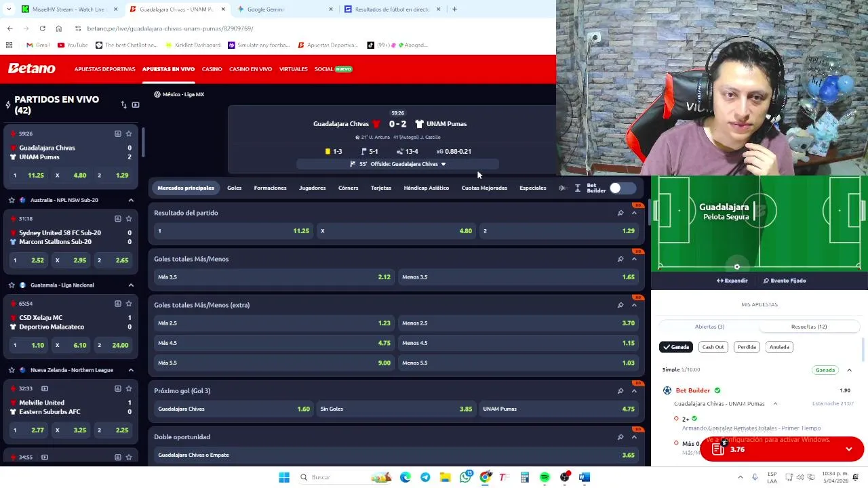Open the Tarjetas markets tab
The image size is (868, 488).
click(x=381, y=188)
